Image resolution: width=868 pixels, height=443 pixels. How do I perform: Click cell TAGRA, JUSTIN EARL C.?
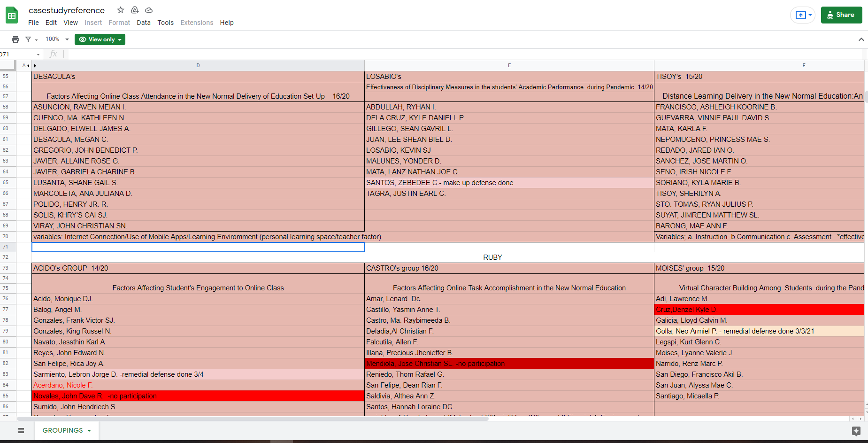point(509,194)
